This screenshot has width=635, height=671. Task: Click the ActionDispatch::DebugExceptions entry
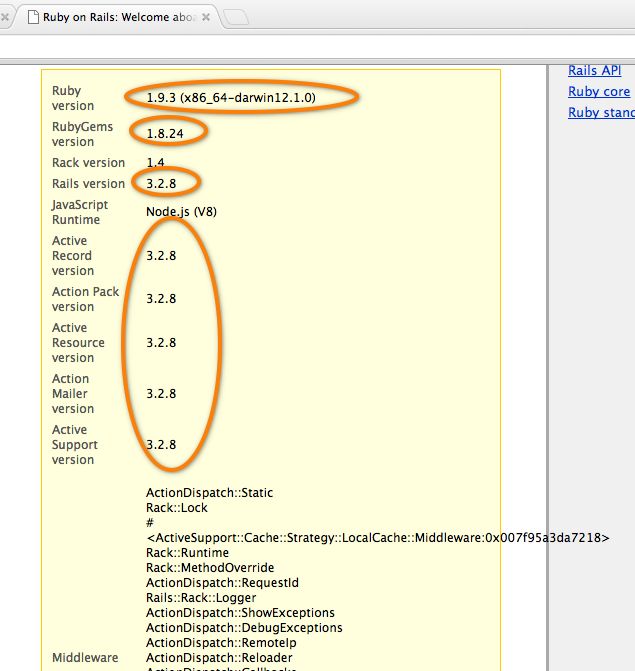244,628
